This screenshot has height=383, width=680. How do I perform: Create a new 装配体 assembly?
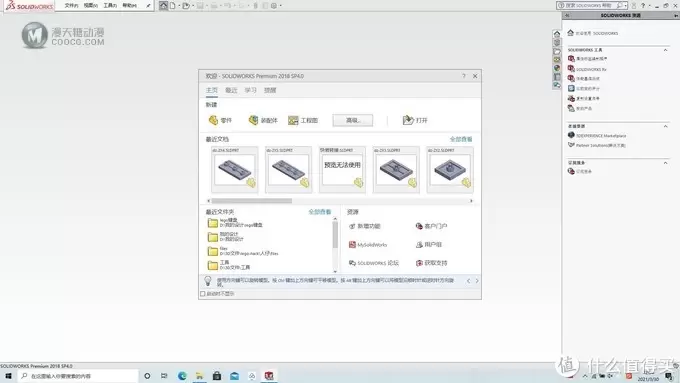(x=263, y=120)
